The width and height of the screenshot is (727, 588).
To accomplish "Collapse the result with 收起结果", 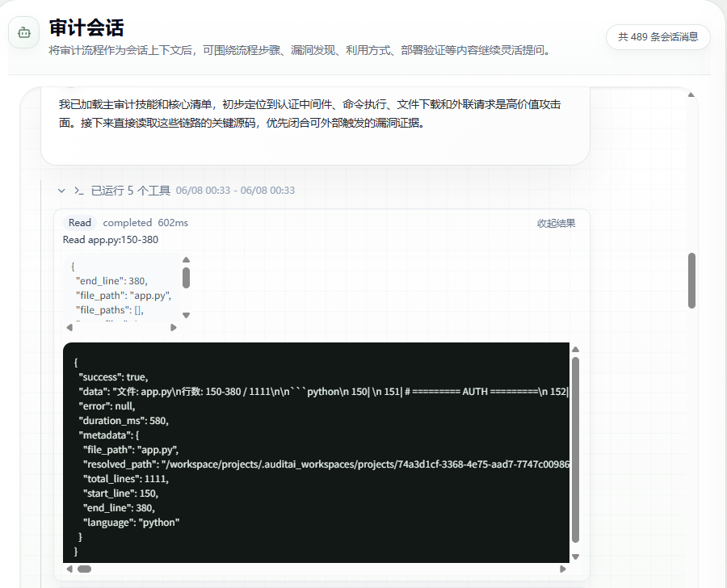I will [x=556, y=224].
